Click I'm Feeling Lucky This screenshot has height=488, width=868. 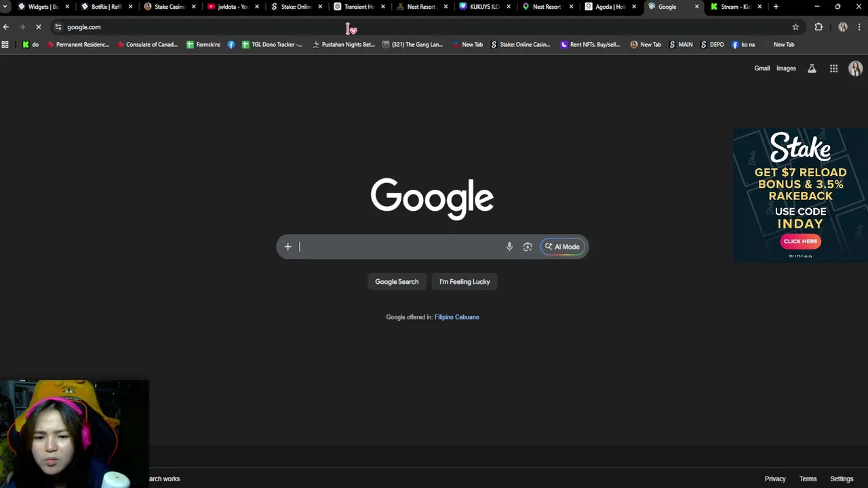point(465,282)
